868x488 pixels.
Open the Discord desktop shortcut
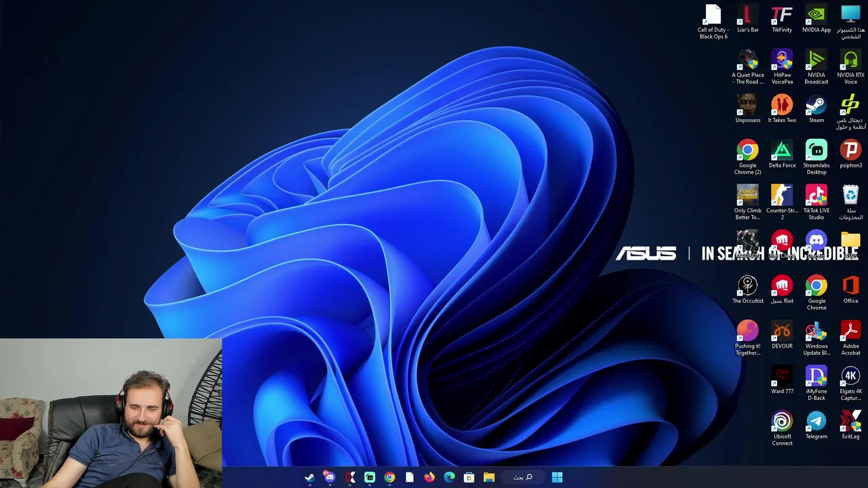[816, 245]
